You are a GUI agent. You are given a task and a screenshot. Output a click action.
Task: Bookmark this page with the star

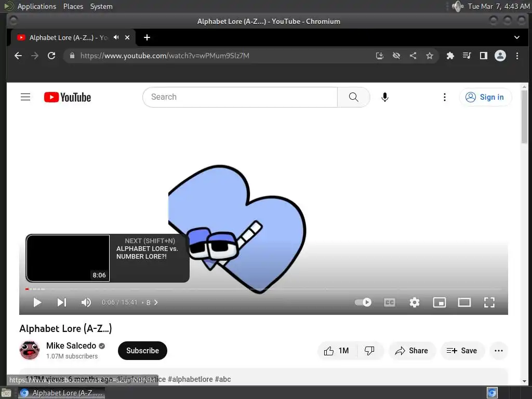(x=430, y=56)
